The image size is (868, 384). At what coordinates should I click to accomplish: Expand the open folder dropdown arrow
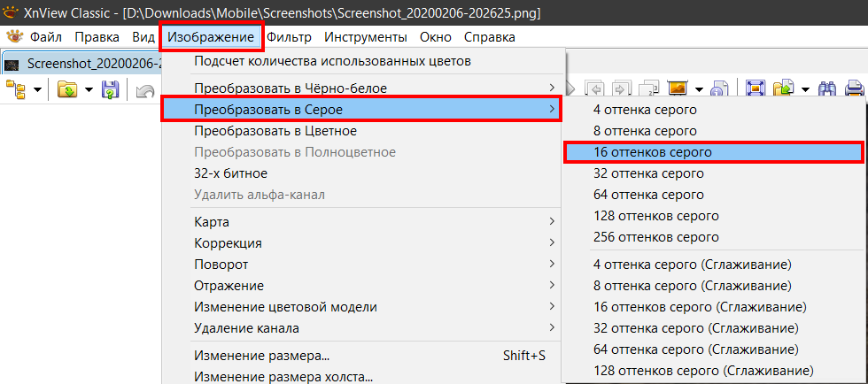click(x=89, y=89)
